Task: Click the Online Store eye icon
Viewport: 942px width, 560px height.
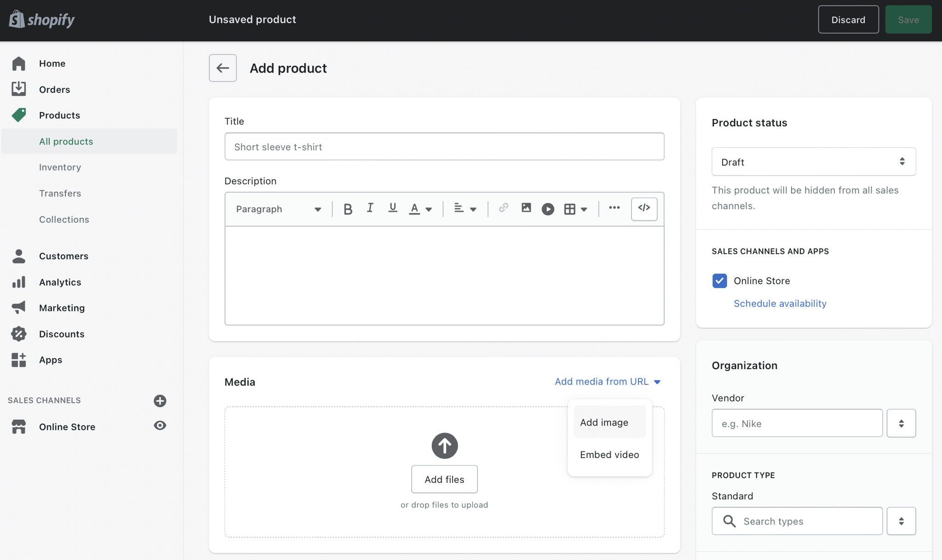Action: click(160, 426)
